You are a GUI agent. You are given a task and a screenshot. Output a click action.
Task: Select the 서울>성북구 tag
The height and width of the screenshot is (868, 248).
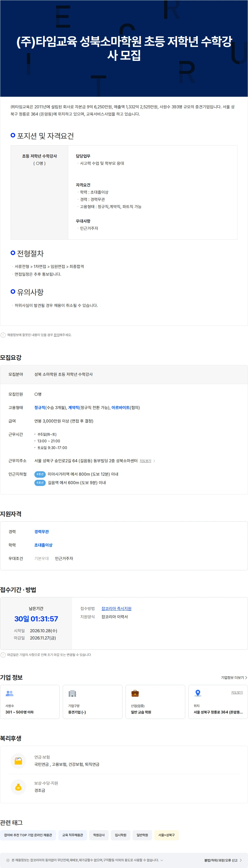point(166,835)
